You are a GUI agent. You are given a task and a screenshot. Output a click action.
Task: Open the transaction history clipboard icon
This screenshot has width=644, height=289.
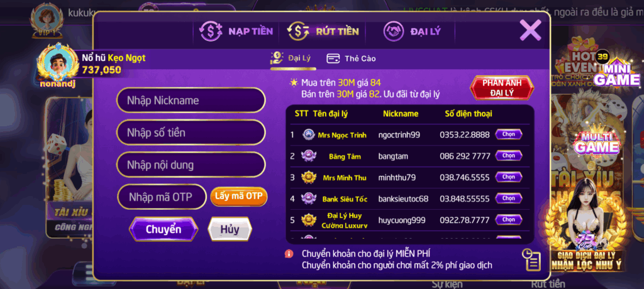pyautogui.click(x=531, y=260)
